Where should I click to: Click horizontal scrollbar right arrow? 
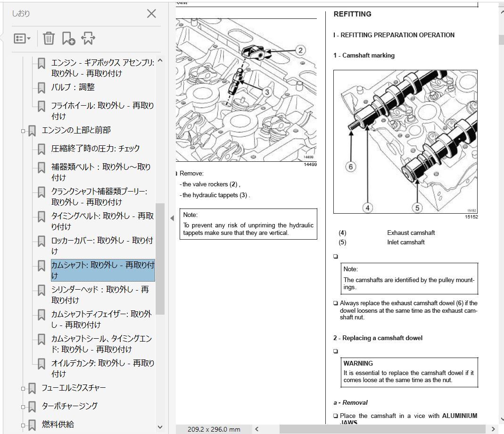tap(493, 429)
